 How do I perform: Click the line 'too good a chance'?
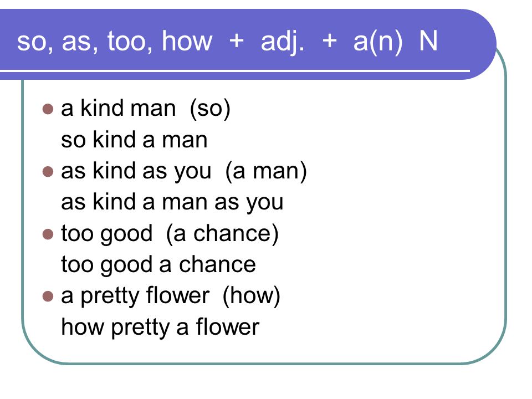158,265
